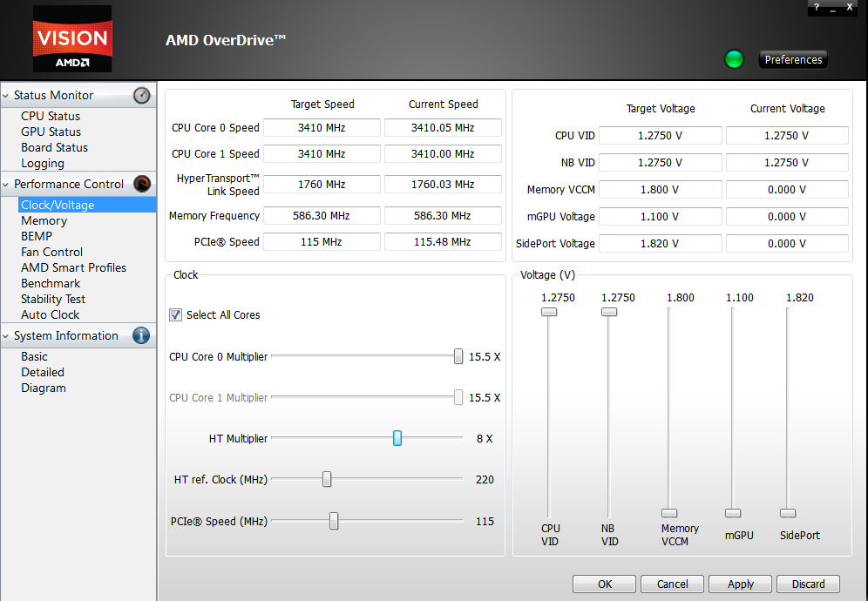Click the mGPU voltage slider handle

coord(733,513)
